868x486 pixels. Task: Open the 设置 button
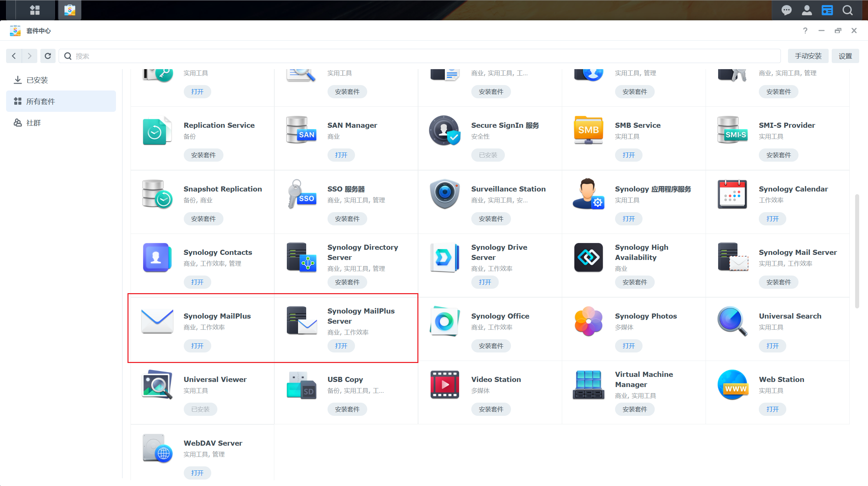coord(845,56)
